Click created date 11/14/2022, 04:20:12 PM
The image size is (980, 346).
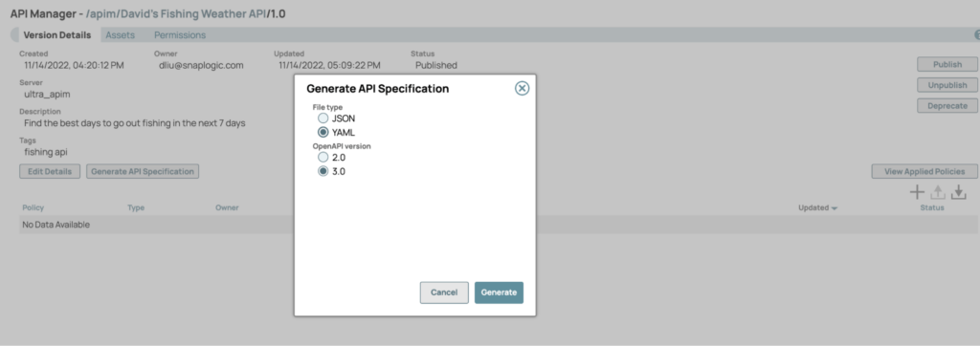pyautogui.click(x=75, y=65)
